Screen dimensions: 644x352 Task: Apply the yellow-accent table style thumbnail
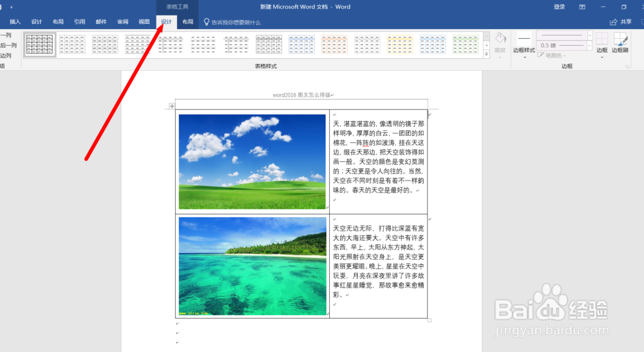coord(400,44)
